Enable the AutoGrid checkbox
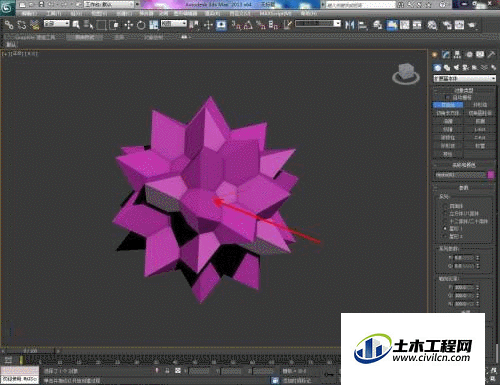Image resolution: width=500 pixels, height=385 pixels. coord(448,98)
